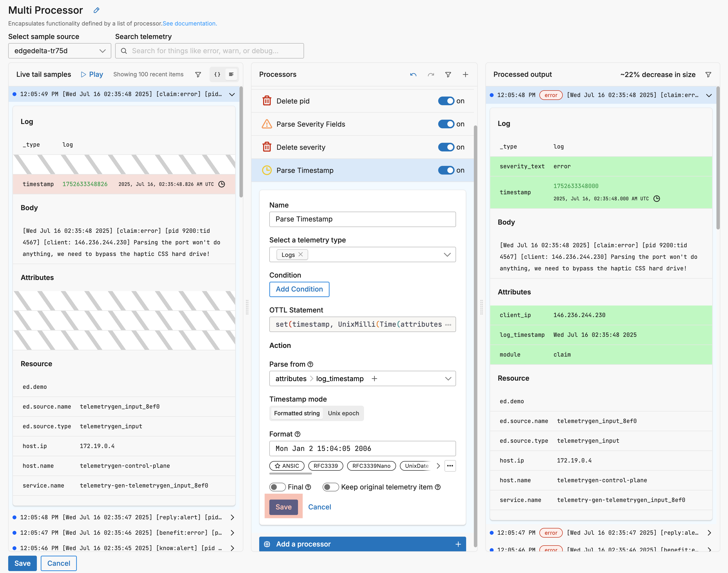Click the bottom-left page Cancel button
Image resolution: width=728 pixels, height=573 pixels.
59,563
